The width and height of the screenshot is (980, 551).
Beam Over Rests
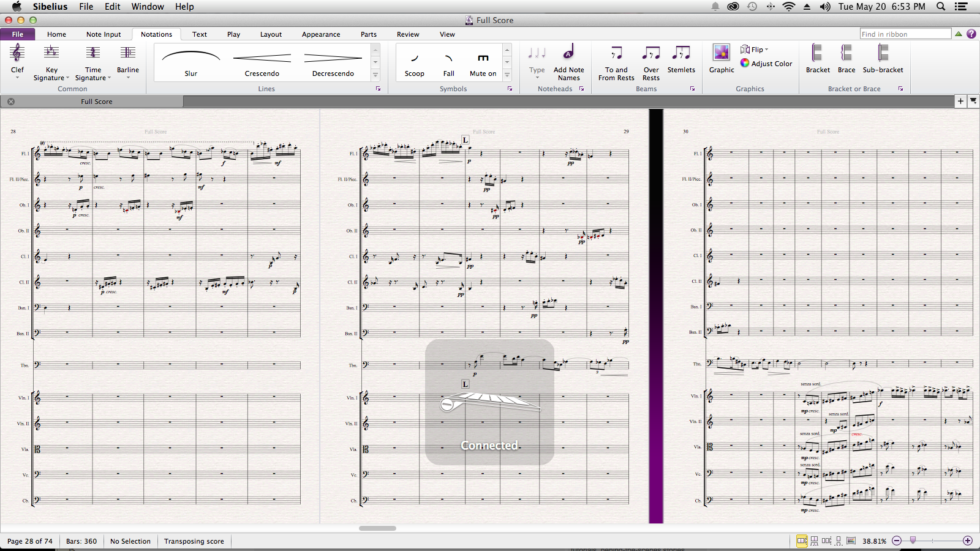pos(651,62)
